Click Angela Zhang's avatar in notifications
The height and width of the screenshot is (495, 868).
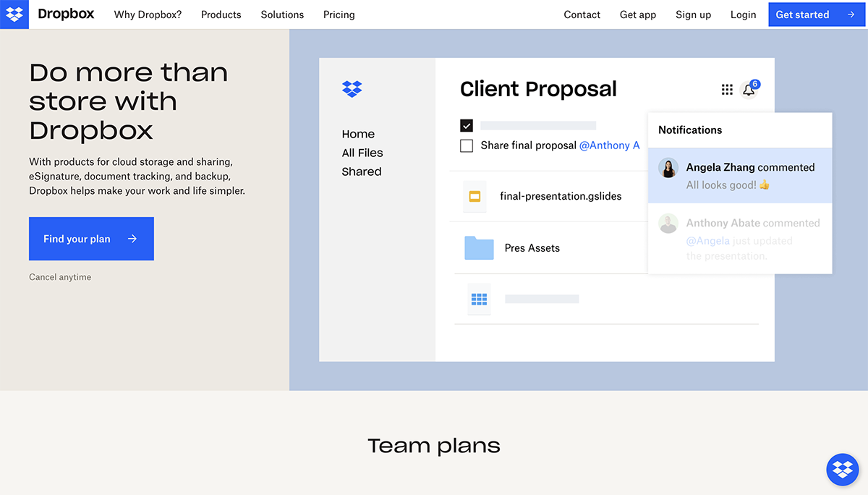click(668, 168)
